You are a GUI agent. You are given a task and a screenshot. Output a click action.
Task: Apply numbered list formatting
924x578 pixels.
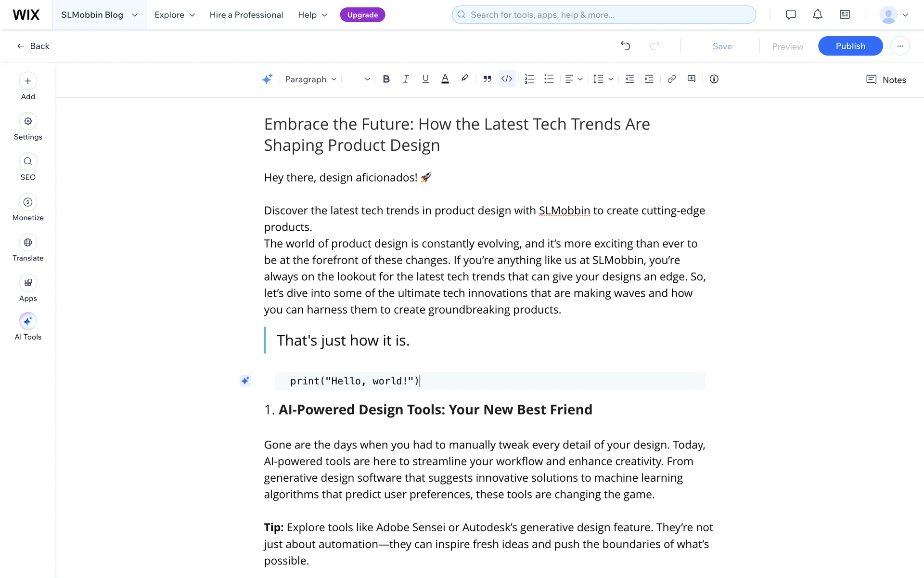point(529,79)
